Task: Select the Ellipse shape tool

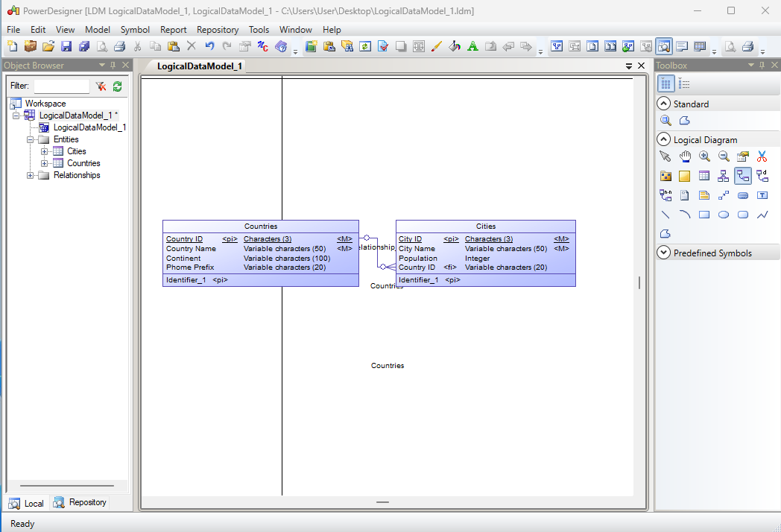Action: (724, 215)
